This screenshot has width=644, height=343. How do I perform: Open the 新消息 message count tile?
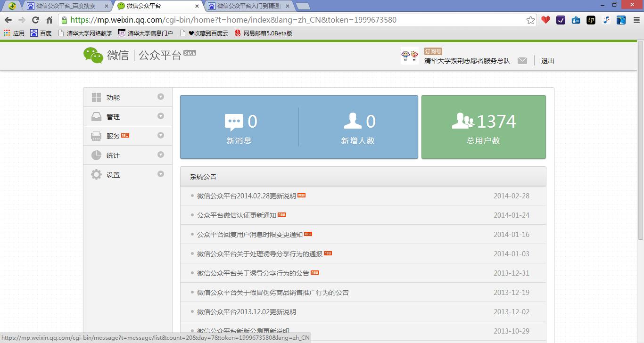coord(239,127)
